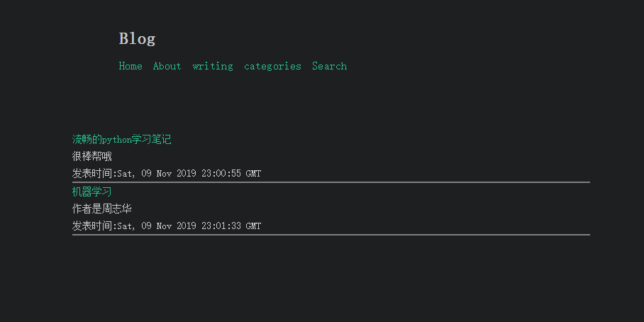This screenshot has height=322, width=644.
Task: Click the divider below the 机器学习 post
Action: [331, 235]
